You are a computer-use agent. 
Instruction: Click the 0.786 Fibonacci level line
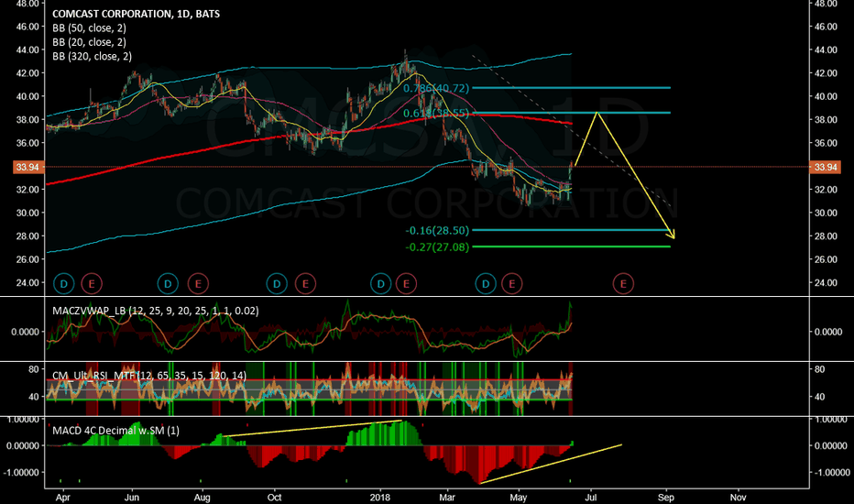tap(571, 88)
